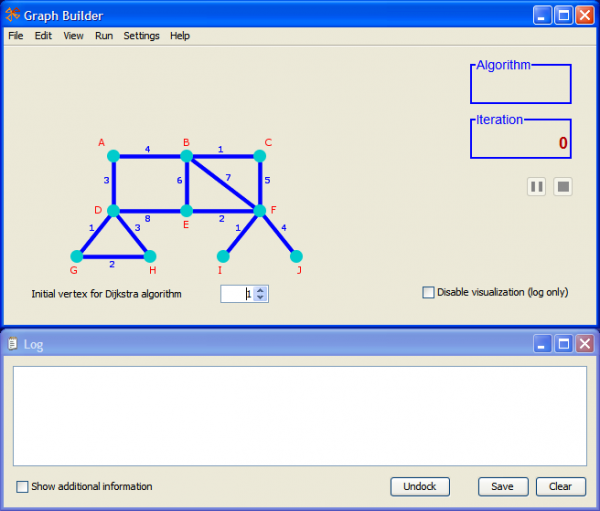Focus the initial vertex input field
Image resolution: width=600 pixels, height=511 pixels.
(238, 294)
